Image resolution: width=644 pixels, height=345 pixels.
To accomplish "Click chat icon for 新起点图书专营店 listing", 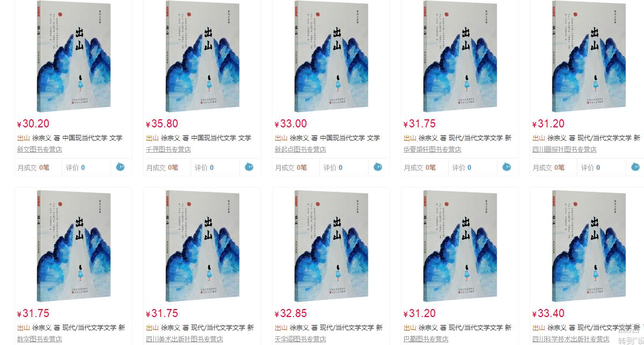I will (x=378, y=167).
